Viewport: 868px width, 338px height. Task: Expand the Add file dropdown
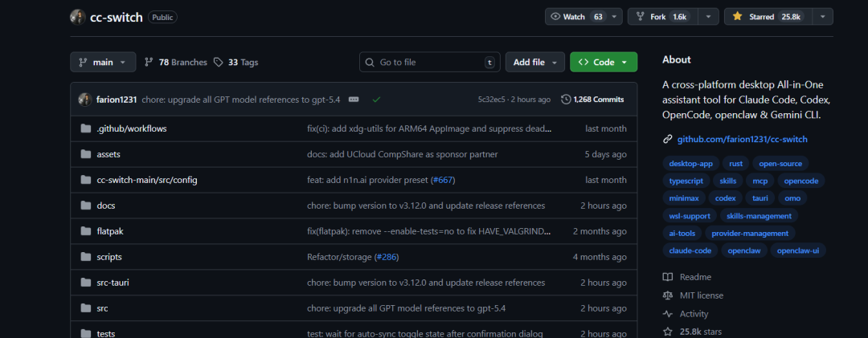point(534,62)
